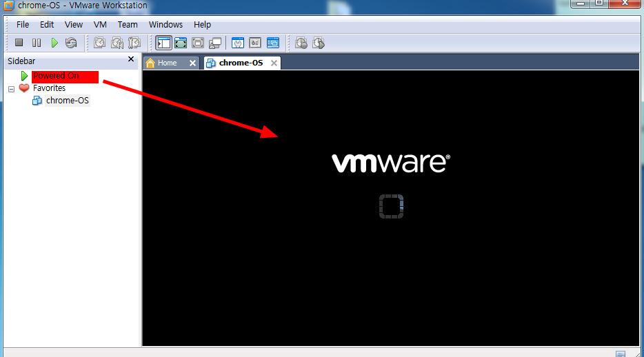
Task: Click the Power Off stop button
Action: click(19, 43)
